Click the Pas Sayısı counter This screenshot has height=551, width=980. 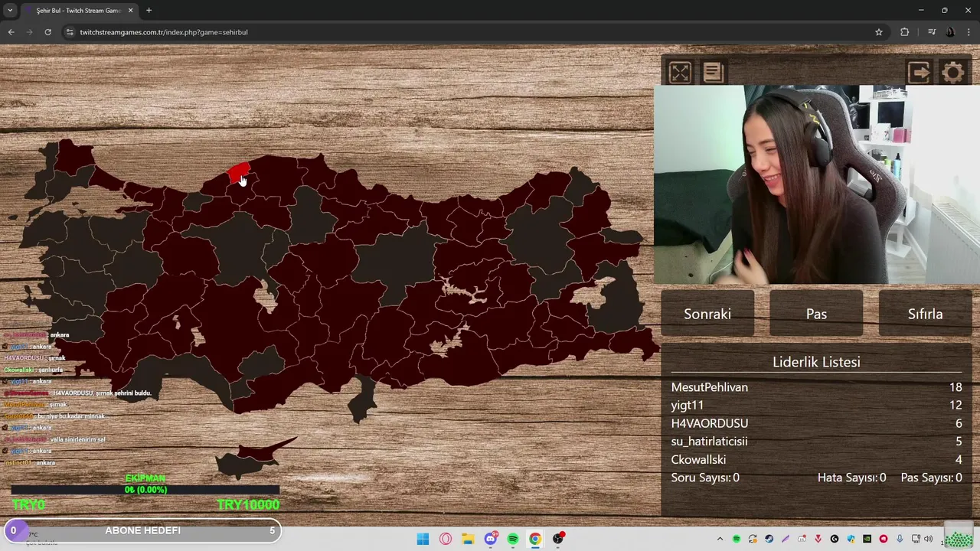931,478
